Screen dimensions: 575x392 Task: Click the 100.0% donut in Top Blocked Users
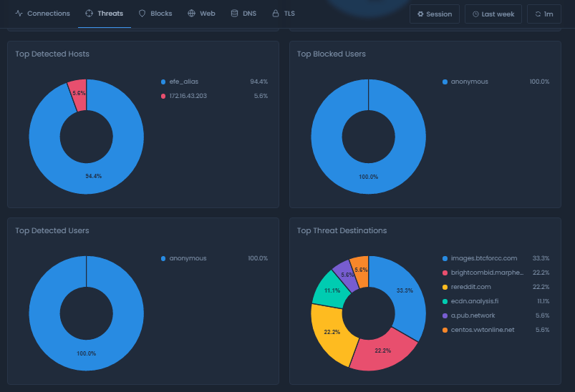(369, 177)
